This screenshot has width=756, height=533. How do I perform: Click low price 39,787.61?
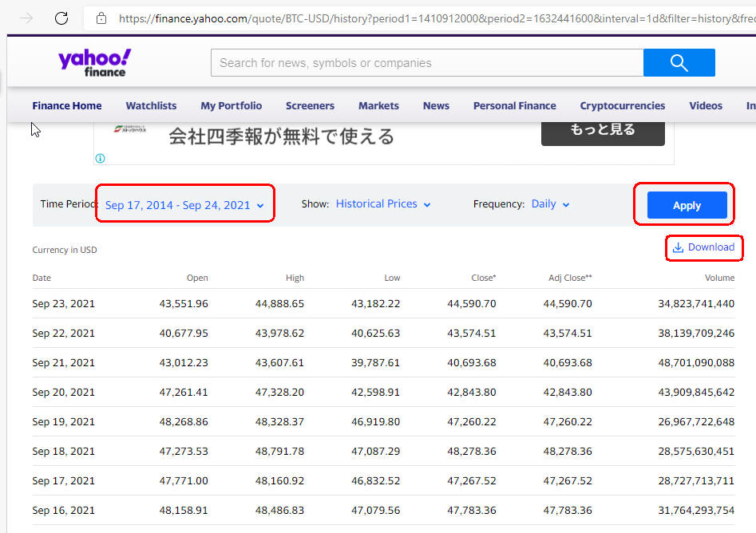pyautogui.click(x=375, y=362)
